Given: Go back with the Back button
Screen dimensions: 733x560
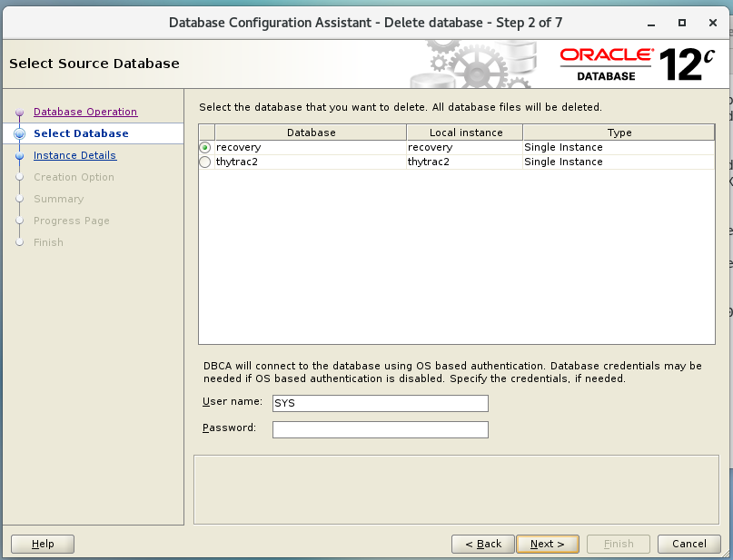Looking at the screenshot, I should 483,544.
